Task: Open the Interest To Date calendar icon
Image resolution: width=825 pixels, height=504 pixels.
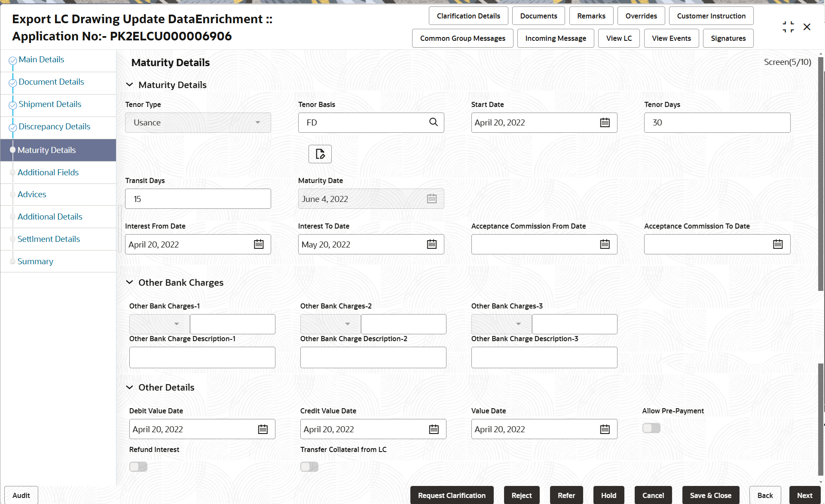Action: pyautogui.click(x=431, y=244)
